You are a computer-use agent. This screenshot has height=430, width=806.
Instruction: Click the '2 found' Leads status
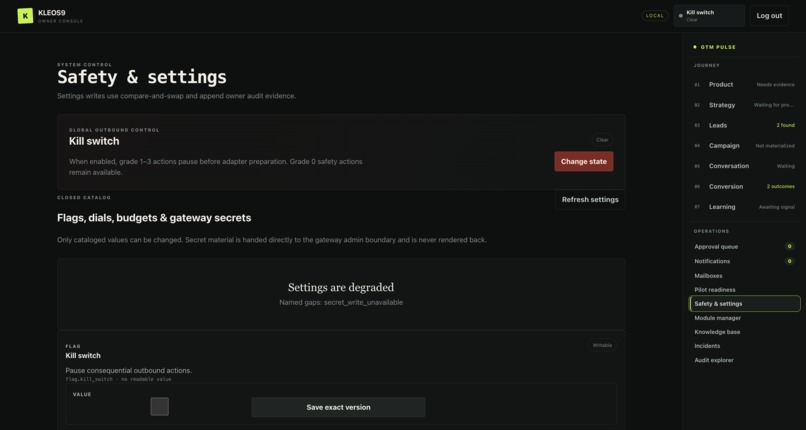[x=785, y=125]
